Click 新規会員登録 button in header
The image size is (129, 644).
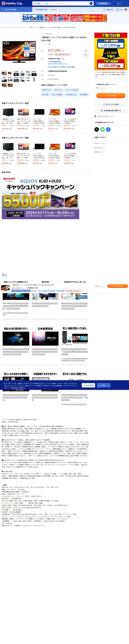pos(103,4)
